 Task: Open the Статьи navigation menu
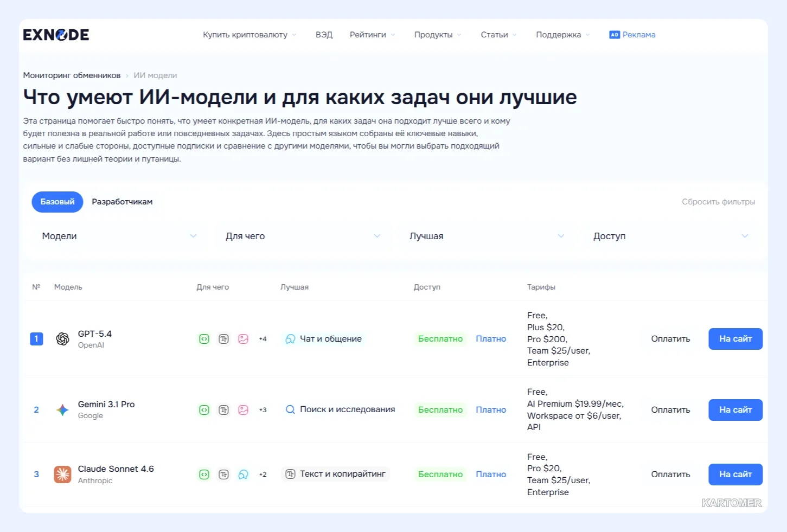tap(499, 35)
